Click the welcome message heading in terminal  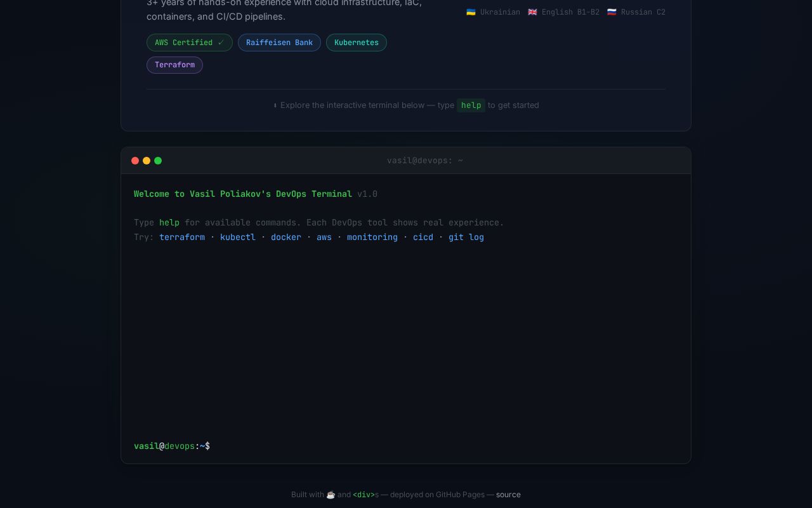tap(243, 194)
